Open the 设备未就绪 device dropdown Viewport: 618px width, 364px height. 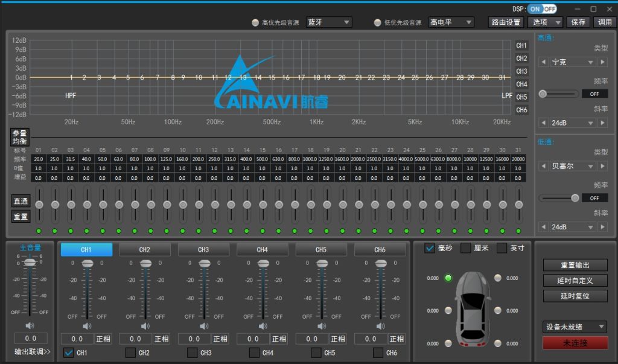click(x=575, y=327)
